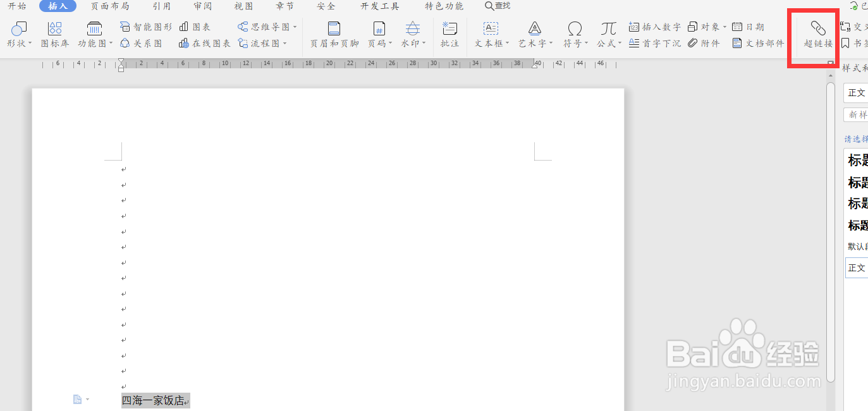Open Document Parts (文档部件)
This screenshot has height=411, width=868.
(758, 44)
